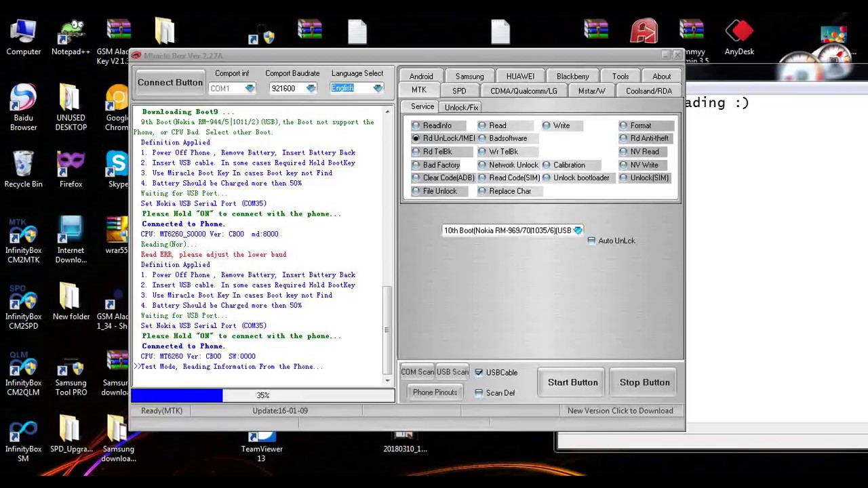
Task: Open the wrar55 archive icon
Action: 117,235
